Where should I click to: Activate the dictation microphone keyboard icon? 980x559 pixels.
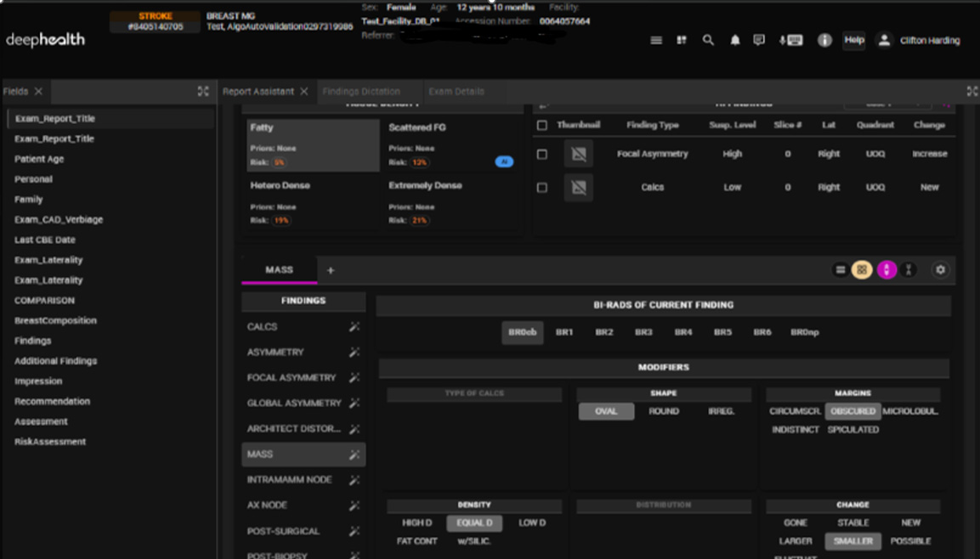790,40
